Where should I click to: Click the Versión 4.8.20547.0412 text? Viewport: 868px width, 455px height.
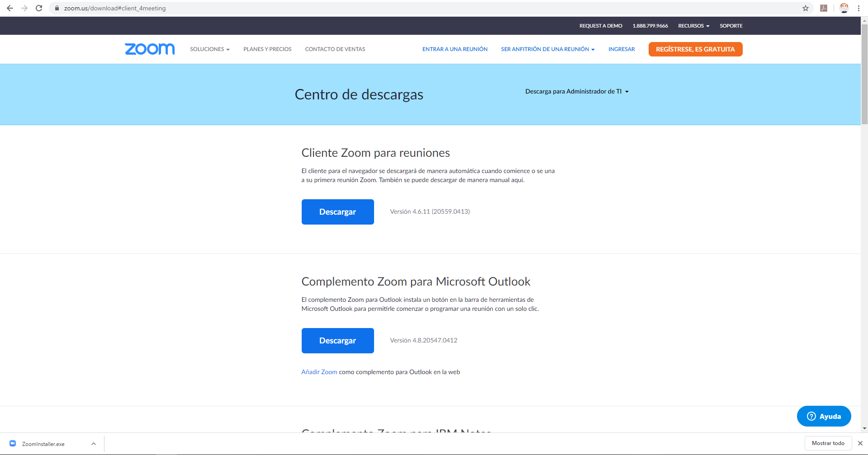[423, 340]
